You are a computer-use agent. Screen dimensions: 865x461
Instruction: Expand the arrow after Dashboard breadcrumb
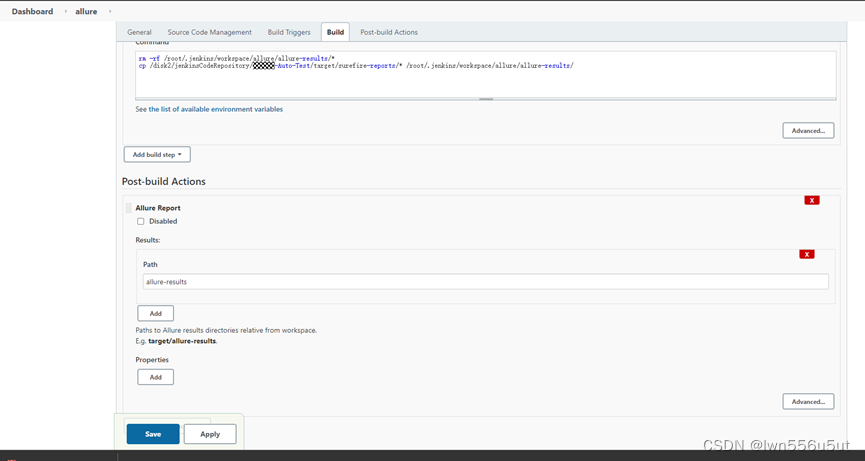[65, 11]
